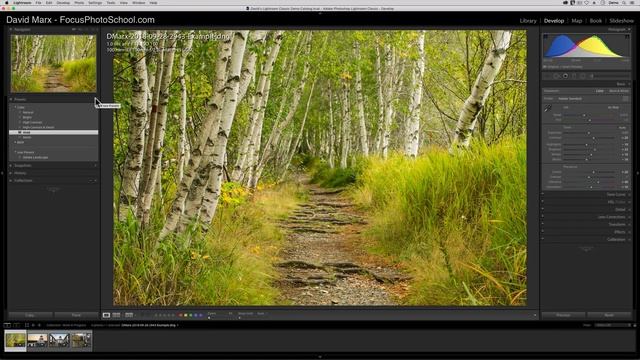Open the File menu

38,3
